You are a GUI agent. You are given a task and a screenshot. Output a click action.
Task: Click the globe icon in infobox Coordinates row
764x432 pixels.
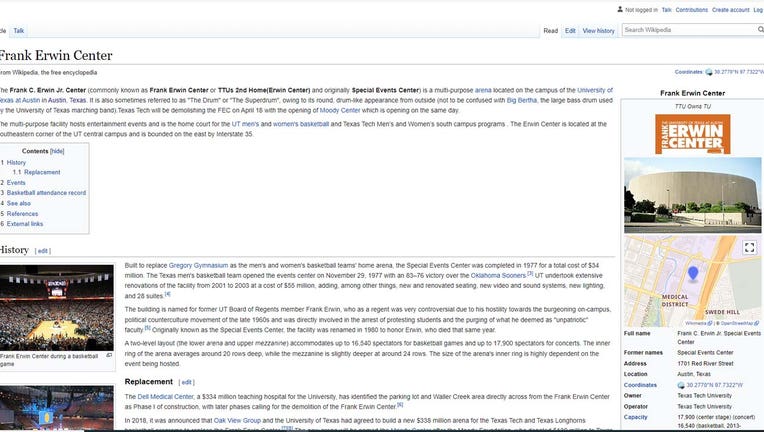pos(681,385)
